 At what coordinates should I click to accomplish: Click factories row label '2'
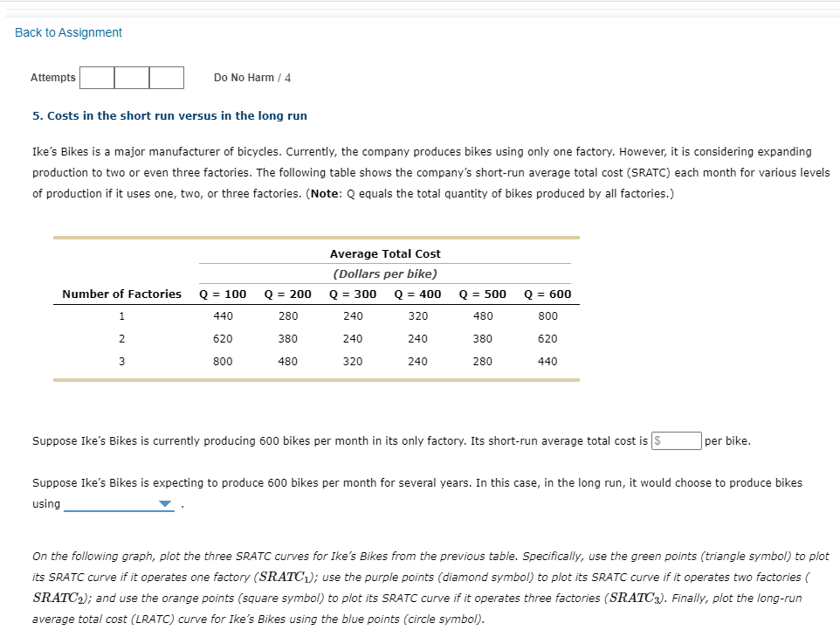pos(121,339)
